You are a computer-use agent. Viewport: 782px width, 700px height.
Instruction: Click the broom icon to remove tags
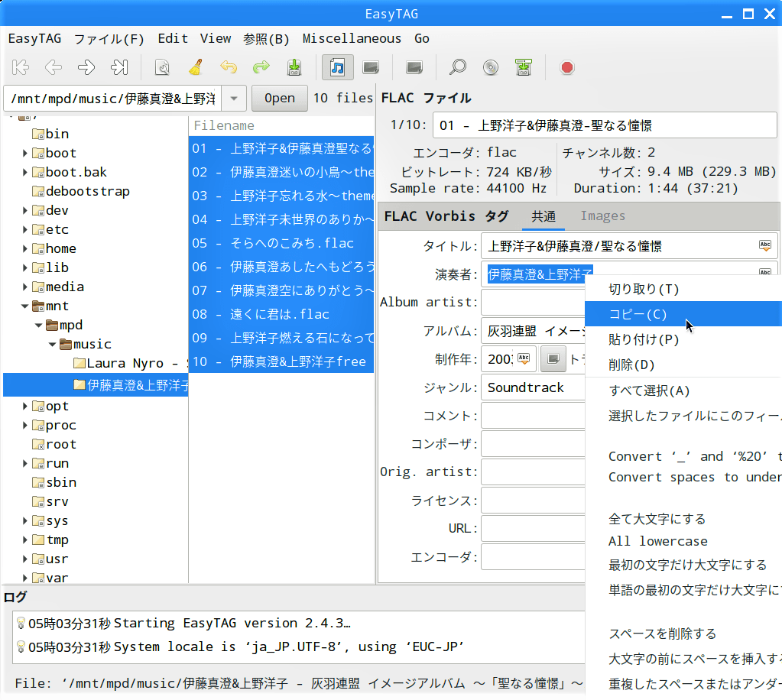tap(196, 67)
